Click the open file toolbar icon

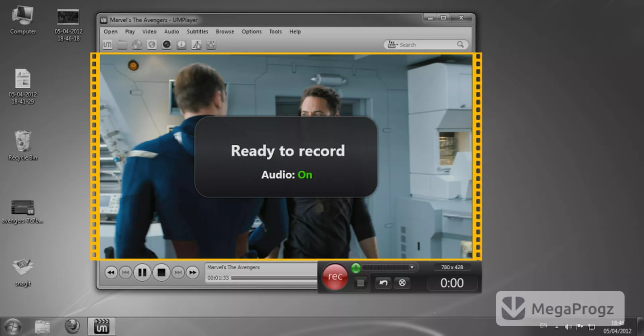122,45
